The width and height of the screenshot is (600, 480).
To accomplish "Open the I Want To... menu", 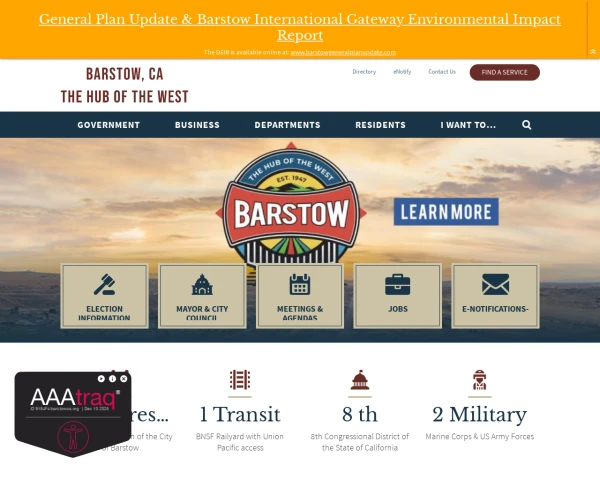I will click(468, 125).
